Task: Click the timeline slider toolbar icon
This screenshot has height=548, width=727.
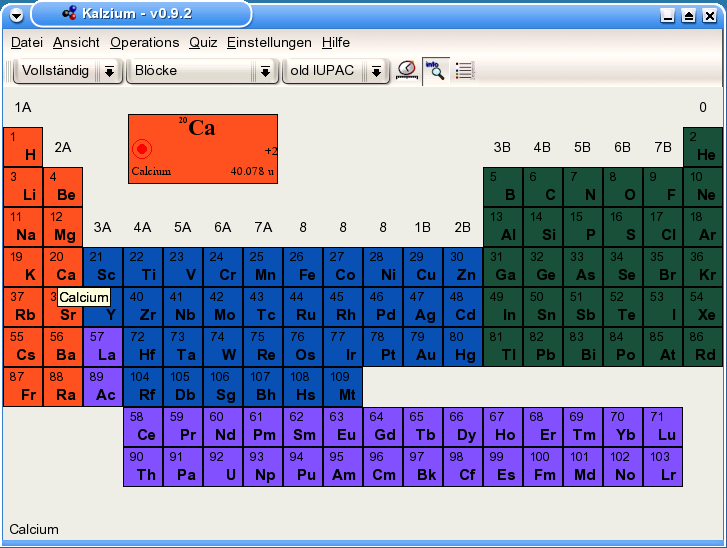Action: tap(406, 70)
